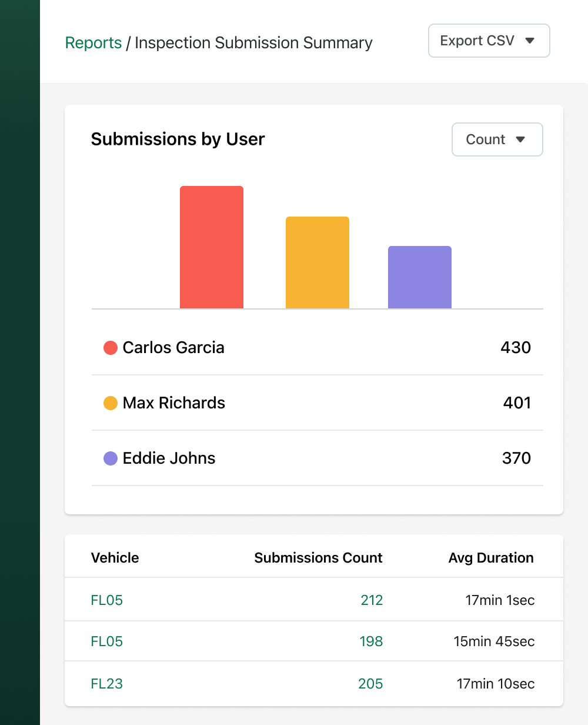Click the red Carlos Garcia bar in chart

(212, 247)
